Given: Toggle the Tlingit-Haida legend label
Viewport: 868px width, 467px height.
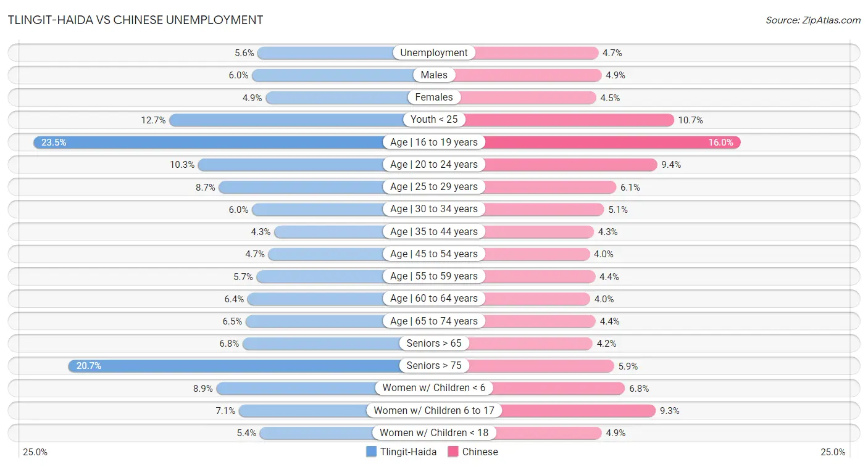Looking at the screenshot, I should (x=408, y=452).
